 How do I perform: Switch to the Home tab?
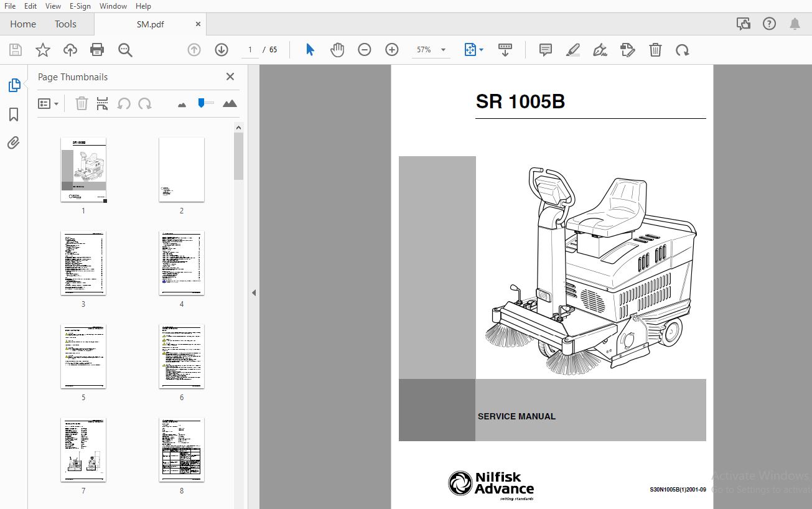pyautogui.click(x=23, y=24)
